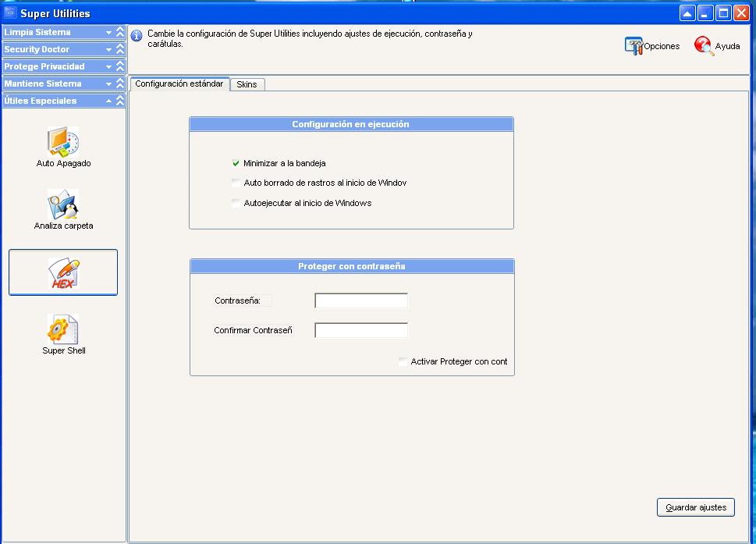Open the Security Doctor section label
Image resolution: width=756 pixels, height=544 pixels.
(x=37, y=49)
